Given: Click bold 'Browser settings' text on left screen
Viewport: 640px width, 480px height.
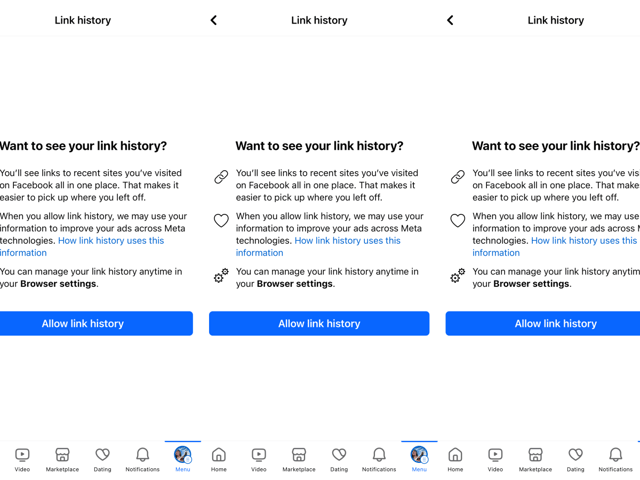Looking at the screenshot, I should point(58,284).
